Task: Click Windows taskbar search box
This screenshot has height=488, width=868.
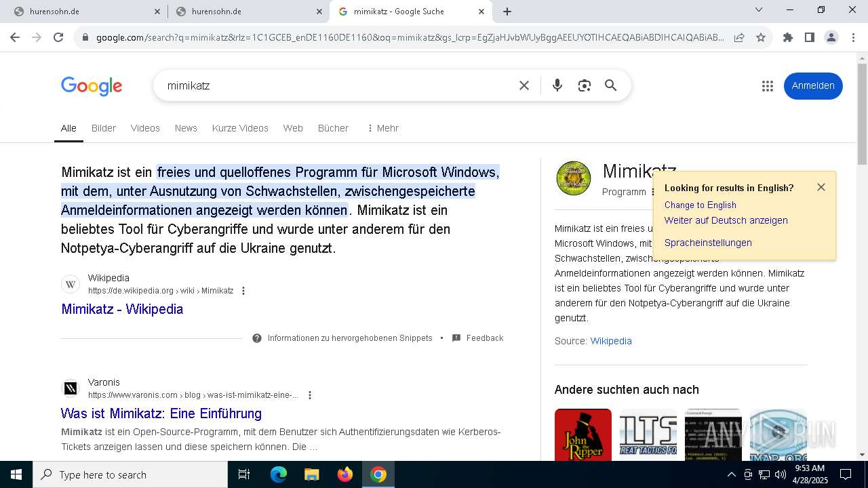Action: pyautogui.click(x=130, y=474)
